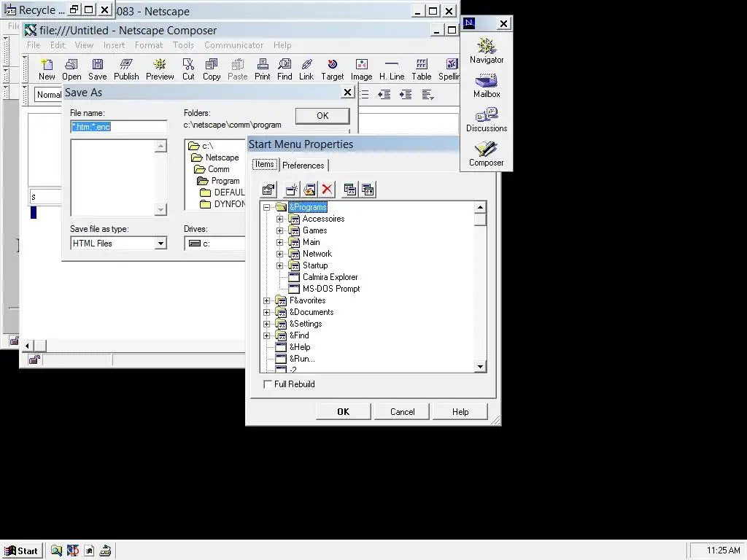747x560 pixels.
Task: Click the tree list scrollbar thumb
Action: click(x=480, y=219)
